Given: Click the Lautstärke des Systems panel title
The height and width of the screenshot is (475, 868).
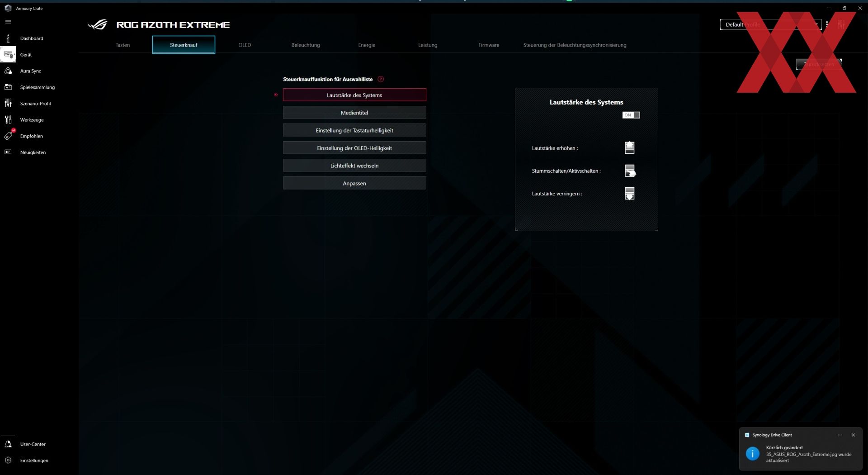Looking at the screenshot, I should tap(586, 102).
